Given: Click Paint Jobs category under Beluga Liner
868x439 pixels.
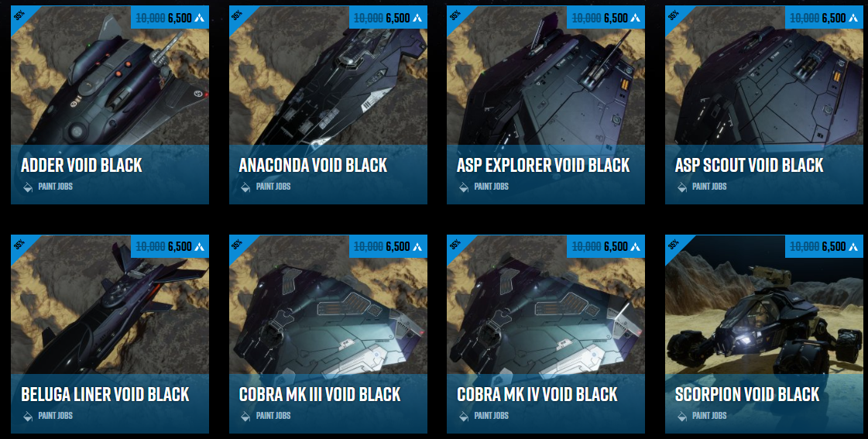Looking at the screenshot, I should click(55, 416).
